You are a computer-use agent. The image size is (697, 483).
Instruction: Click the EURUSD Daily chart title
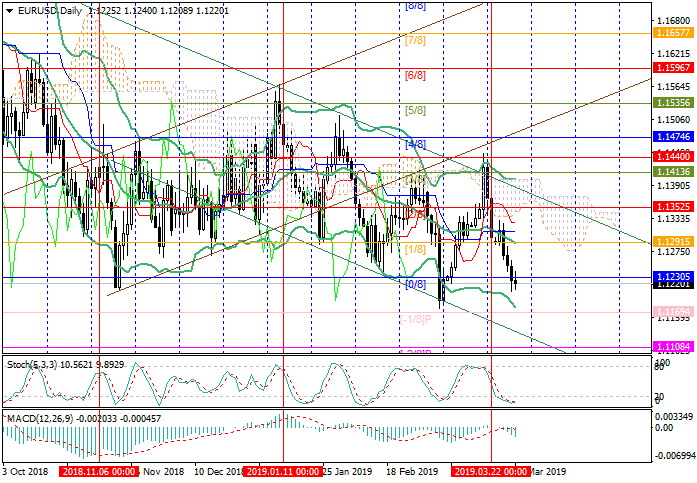[46, 9]
